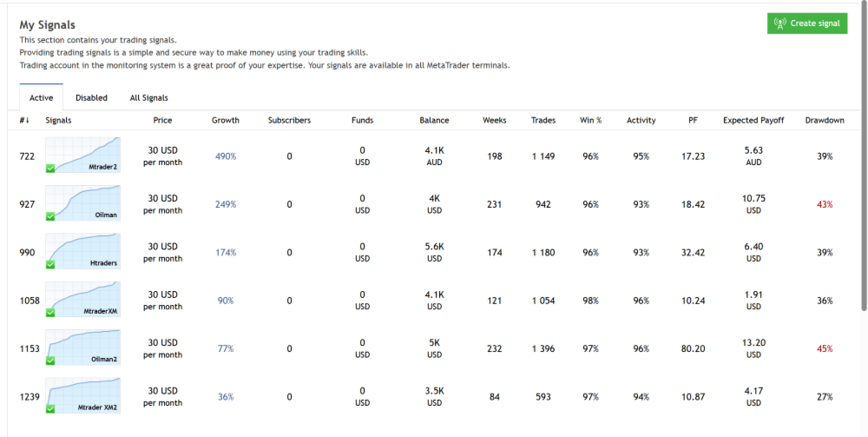The image size is (868, 437).
Task: Click green checkmark icon on Oilman2 signal
Action: 50,361
